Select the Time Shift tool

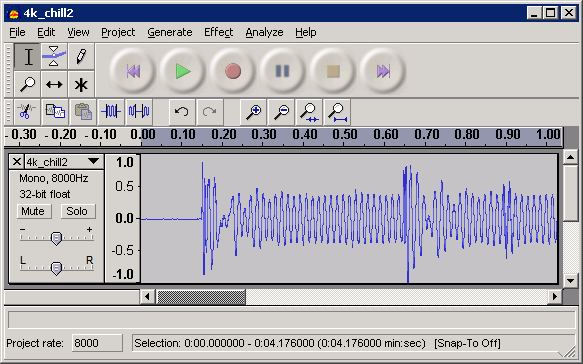(54, 84)
